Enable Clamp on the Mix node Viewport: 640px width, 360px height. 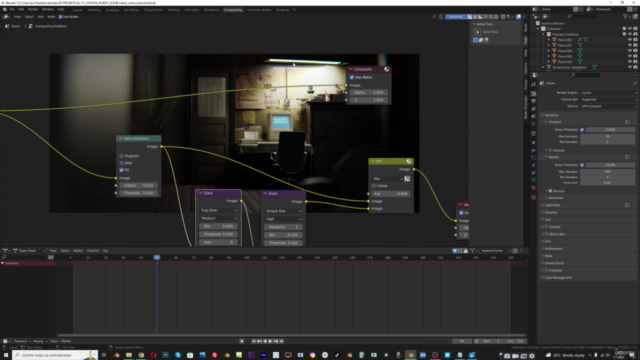(x=374, y=186)
